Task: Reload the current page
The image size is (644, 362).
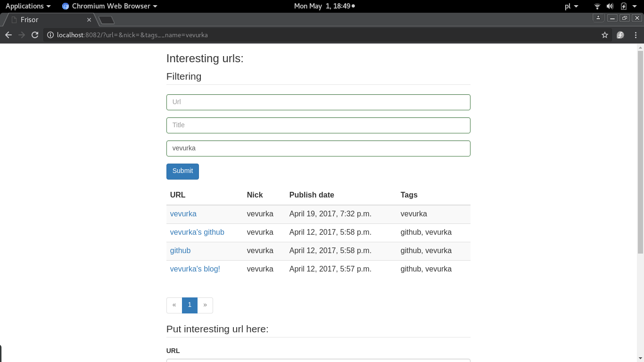Action: [x=35, y=35]
